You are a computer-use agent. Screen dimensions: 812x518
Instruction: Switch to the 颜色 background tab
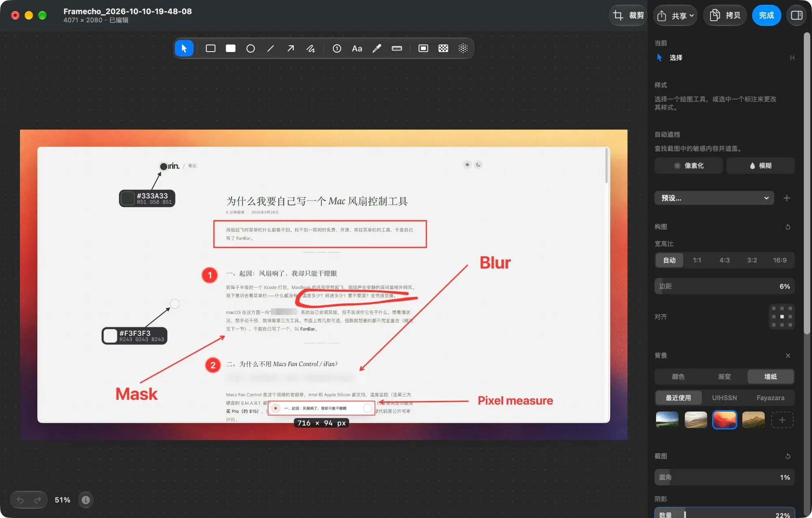(678, 377)
